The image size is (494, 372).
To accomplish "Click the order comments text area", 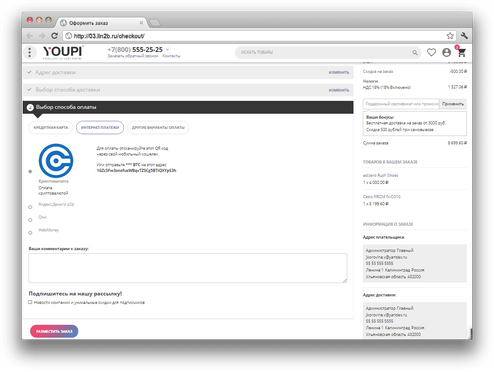I will coord(188,268).
